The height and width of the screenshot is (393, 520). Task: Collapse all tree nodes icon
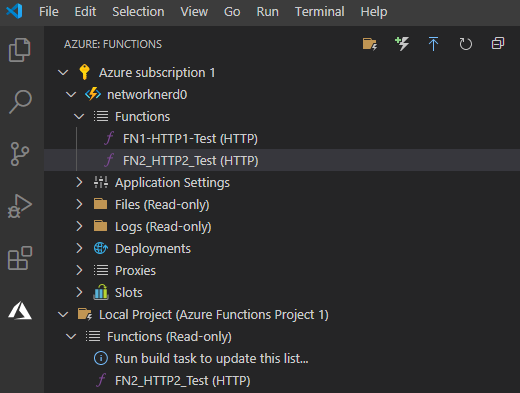click(x=498, y=44)
